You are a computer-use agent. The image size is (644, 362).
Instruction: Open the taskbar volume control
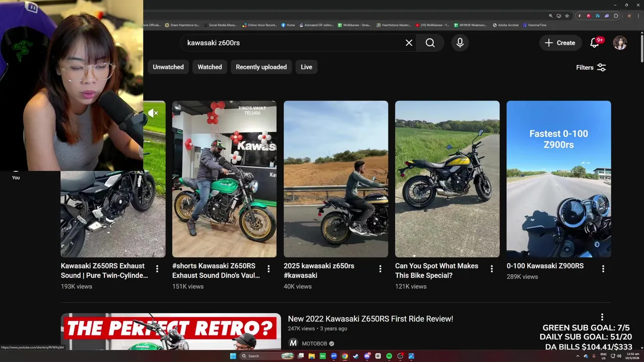619,356
